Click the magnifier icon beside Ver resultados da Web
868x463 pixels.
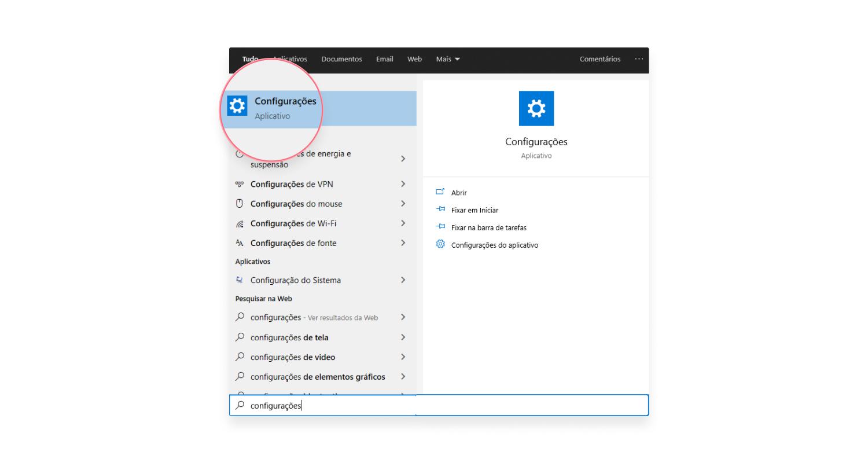[x=240, y=318]
